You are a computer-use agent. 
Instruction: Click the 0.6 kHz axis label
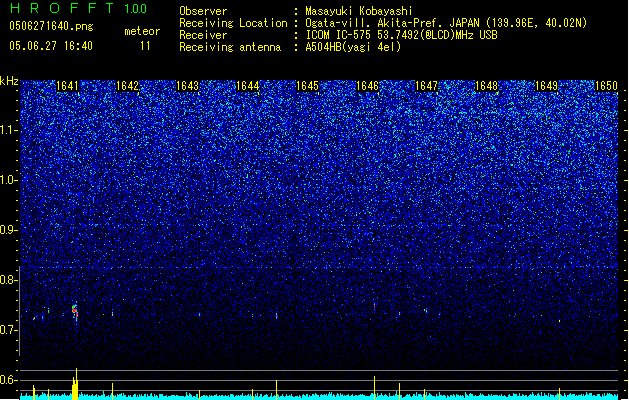pos(8,380)
